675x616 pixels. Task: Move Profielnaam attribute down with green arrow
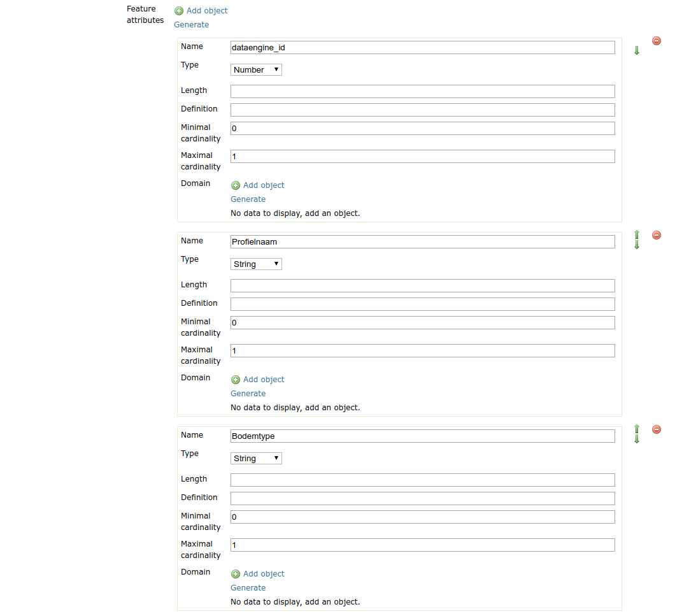[637, 245]
